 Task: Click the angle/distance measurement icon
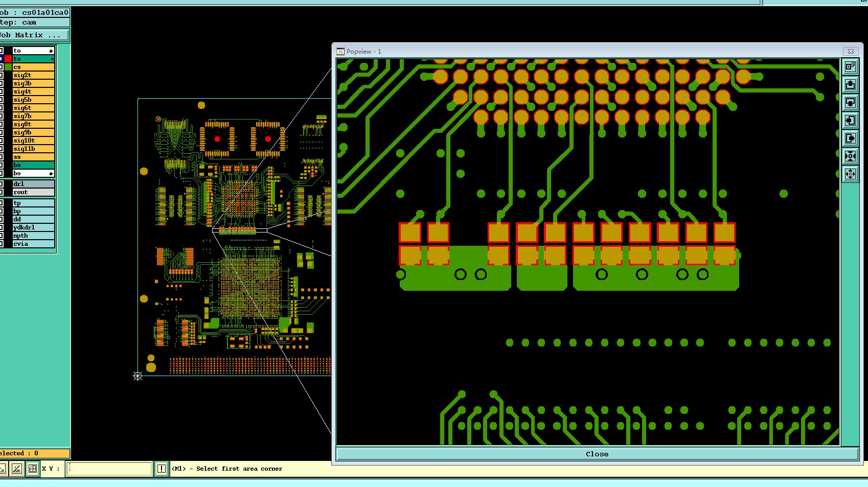click(17, 469)
